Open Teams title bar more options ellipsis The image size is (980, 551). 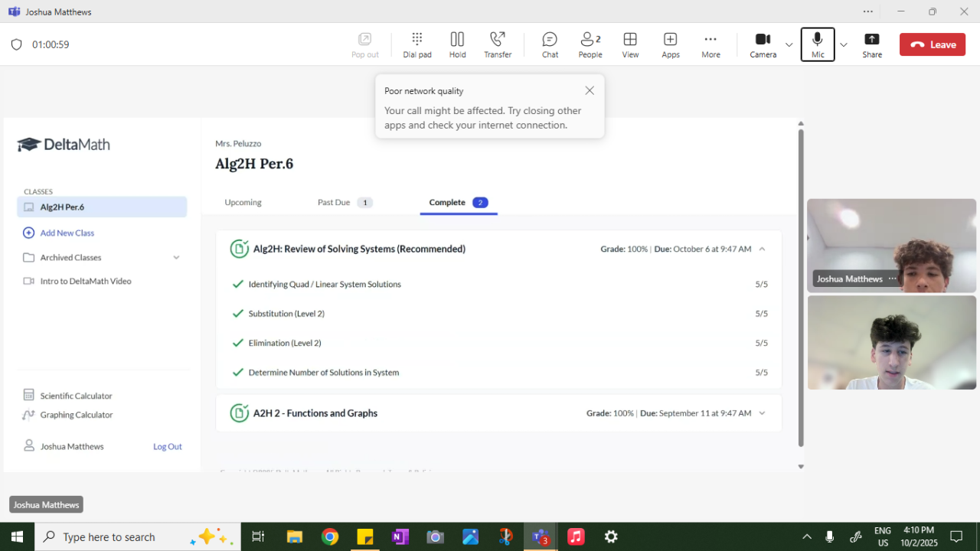click(867, 11)
